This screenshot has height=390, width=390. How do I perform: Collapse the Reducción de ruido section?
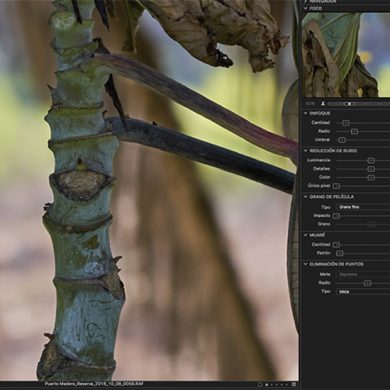305,151
